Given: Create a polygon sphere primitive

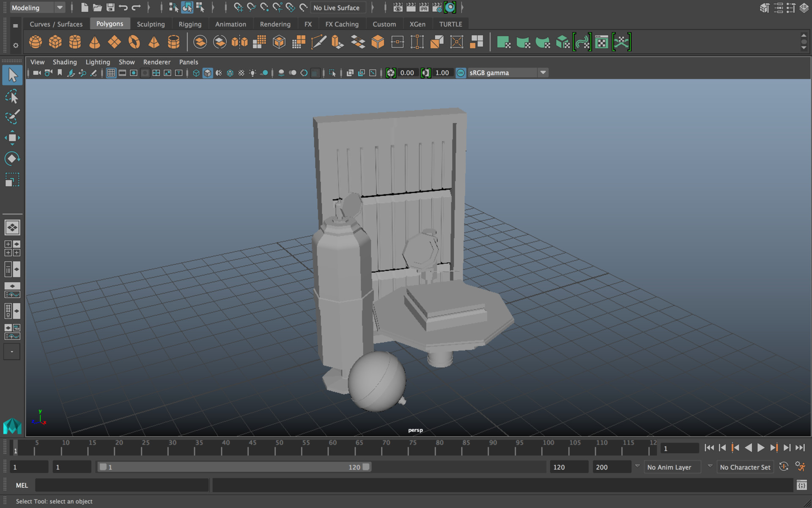Looking at the screenshot, I should (x=35, y=42).
